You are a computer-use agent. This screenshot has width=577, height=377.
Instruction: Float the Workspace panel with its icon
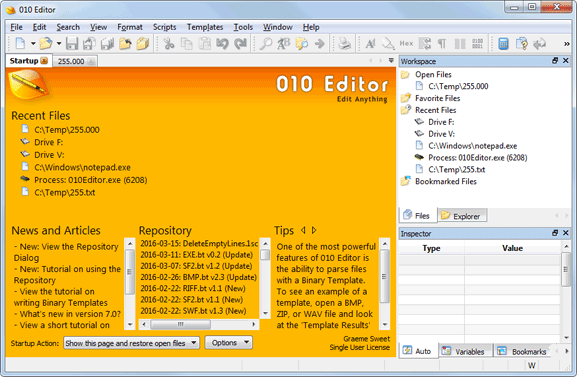(555, 61)
